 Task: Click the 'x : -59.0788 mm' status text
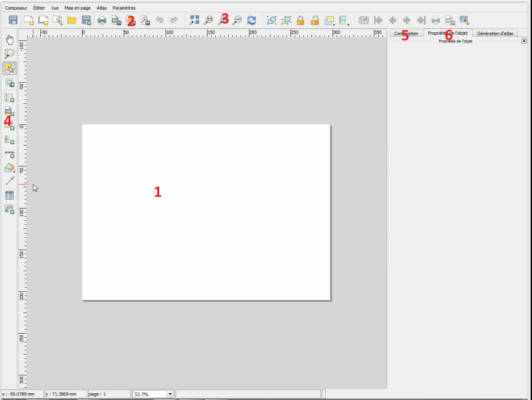click(18, 394)
